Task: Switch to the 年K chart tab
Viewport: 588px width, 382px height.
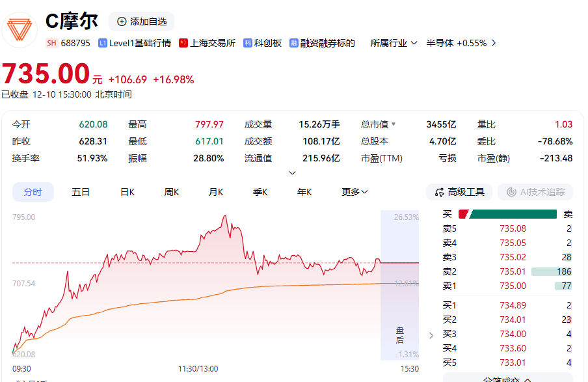Action: tap(304, 192)
